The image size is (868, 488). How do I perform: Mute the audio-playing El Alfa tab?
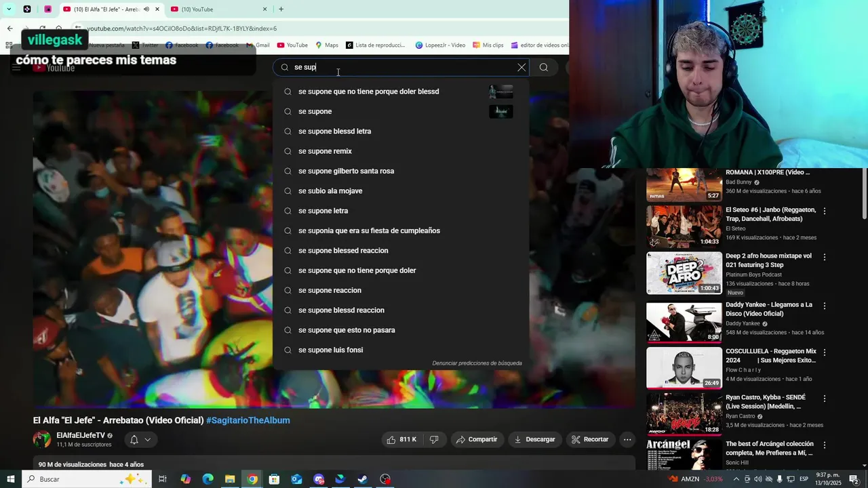point(146,9)
